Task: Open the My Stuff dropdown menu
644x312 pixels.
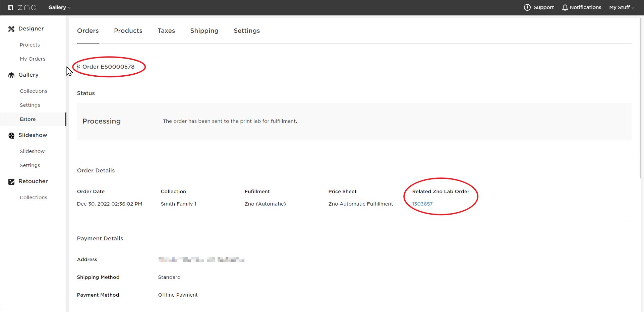Action: click(622, 7)
